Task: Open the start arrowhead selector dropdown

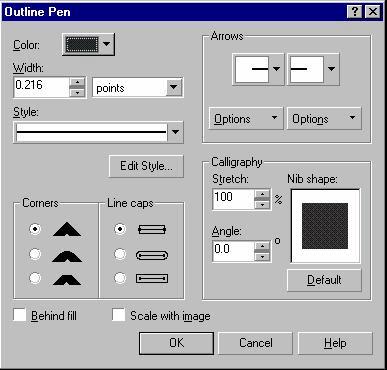Action: (x=258, y=69)
